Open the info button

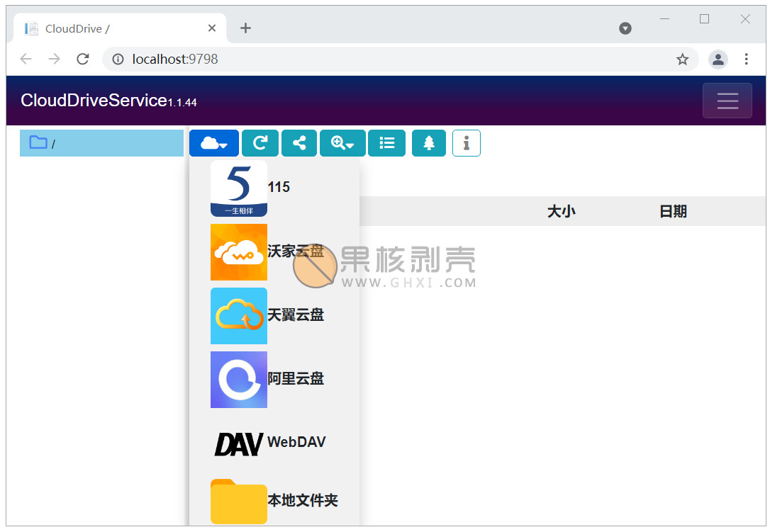[x=466, y=143]
